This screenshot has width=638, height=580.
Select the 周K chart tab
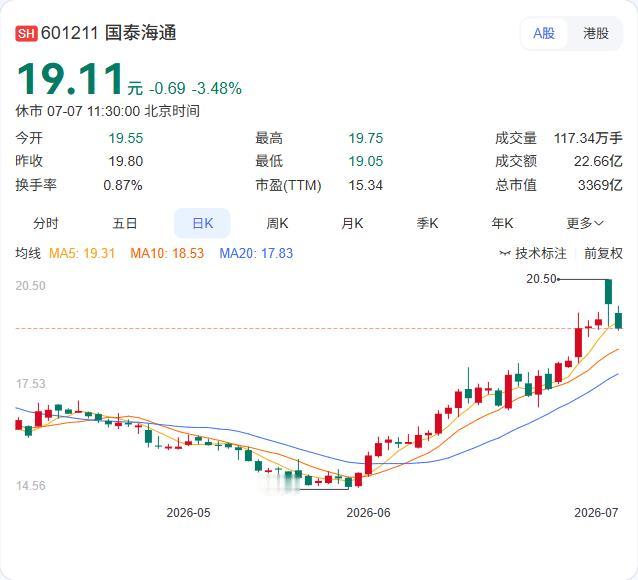point(277,223)
